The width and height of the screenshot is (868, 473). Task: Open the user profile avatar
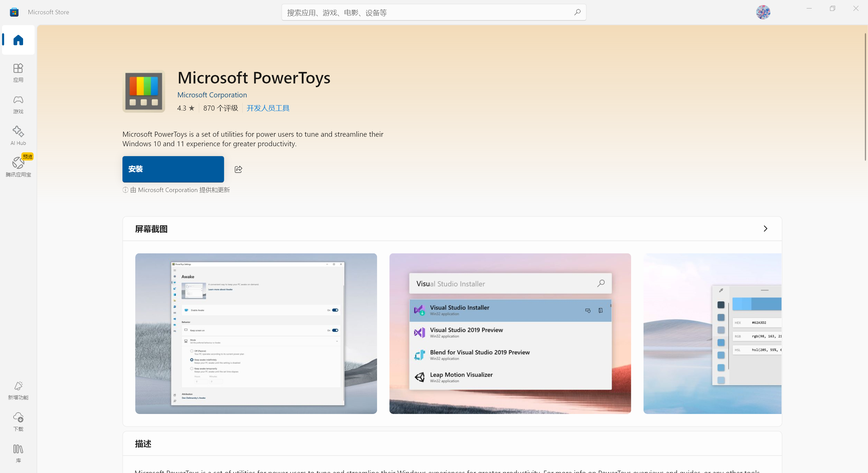pos(763,12)
